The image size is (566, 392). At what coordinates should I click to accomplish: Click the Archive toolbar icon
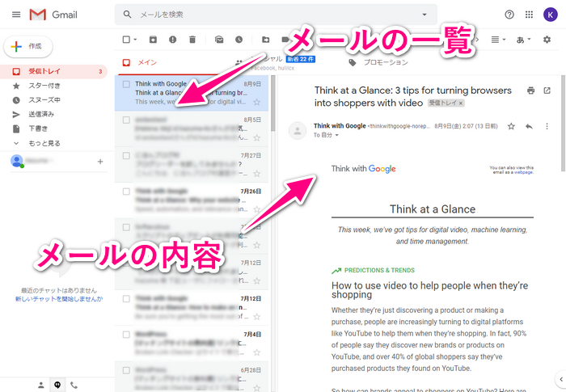click(153, 40)
